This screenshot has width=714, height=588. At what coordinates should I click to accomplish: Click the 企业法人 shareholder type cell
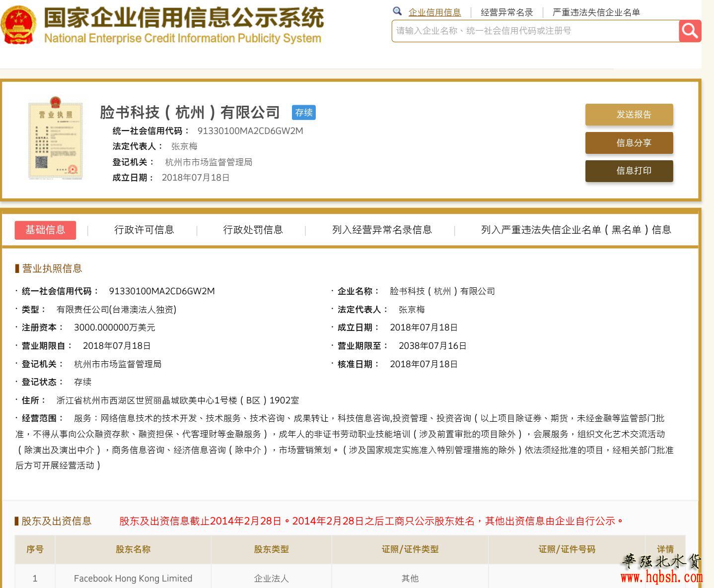coord(271,579)
